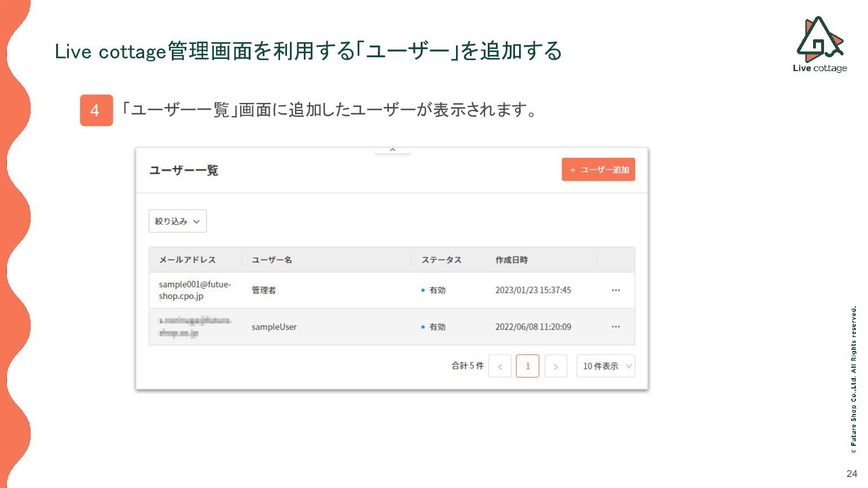
Task: Select page 1 in pagination
Action: pos(527,366)
